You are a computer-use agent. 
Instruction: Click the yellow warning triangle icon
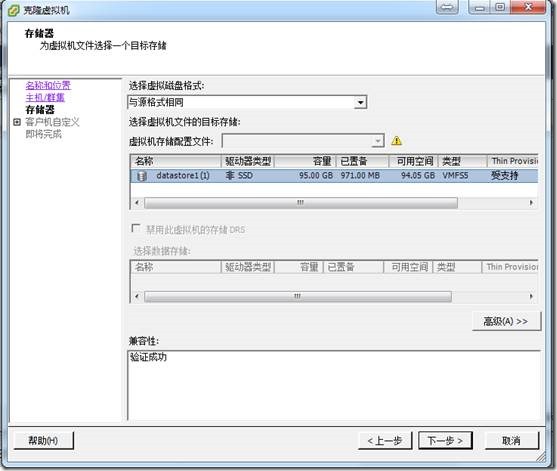396,141
